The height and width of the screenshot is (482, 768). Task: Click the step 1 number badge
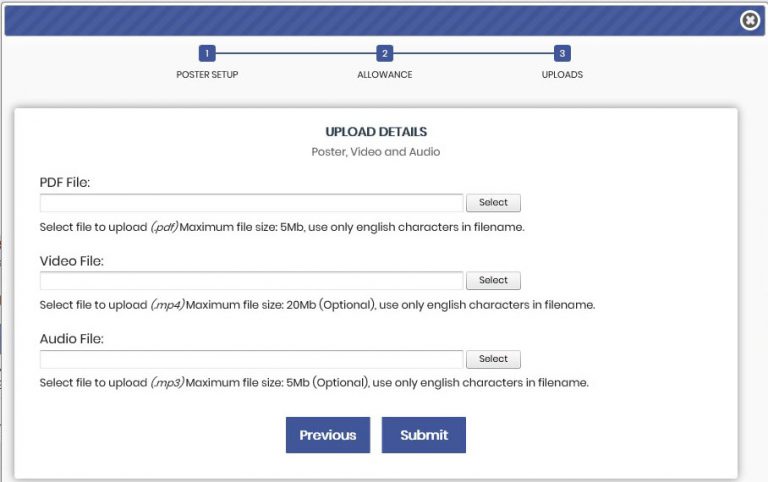pyautogui.click(x=207, y=54)
